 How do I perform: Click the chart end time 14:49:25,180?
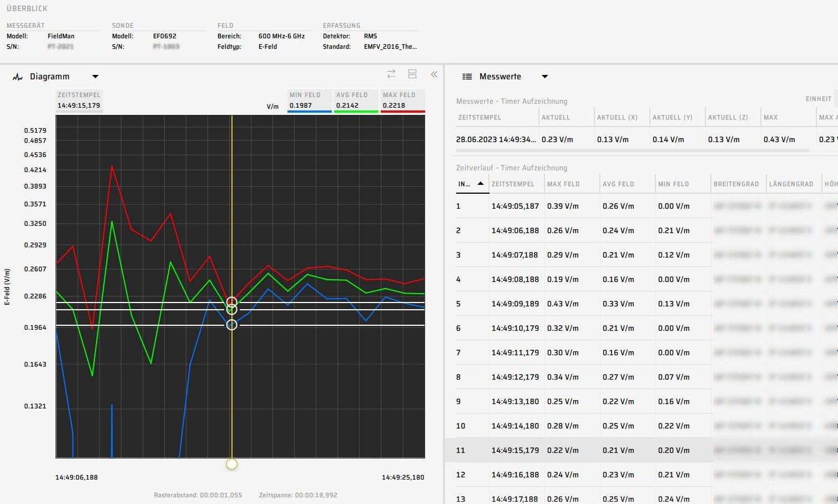(403, 477)
